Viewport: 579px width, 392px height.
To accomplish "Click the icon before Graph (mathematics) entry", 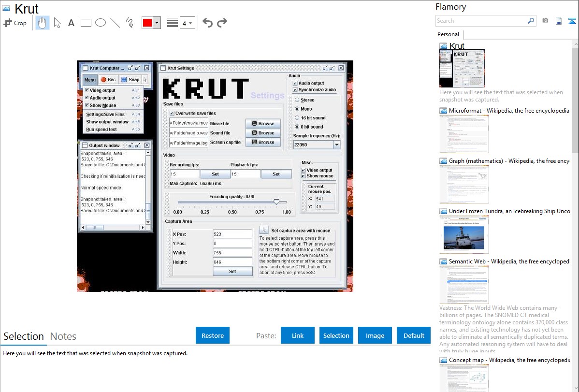I will tap(443, 161).
